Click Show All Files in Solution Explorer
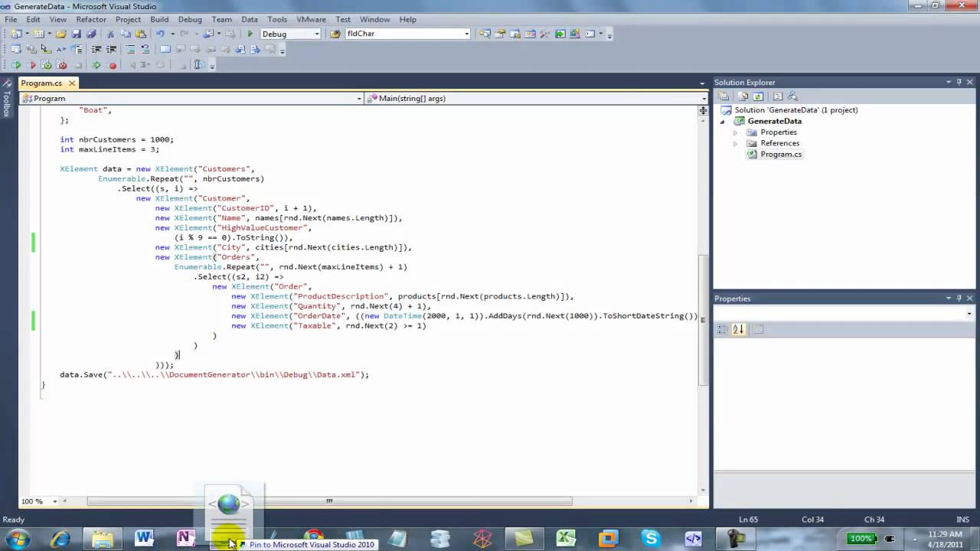Image resolution: width=980 pixels, height=551 pixels. 743,96
